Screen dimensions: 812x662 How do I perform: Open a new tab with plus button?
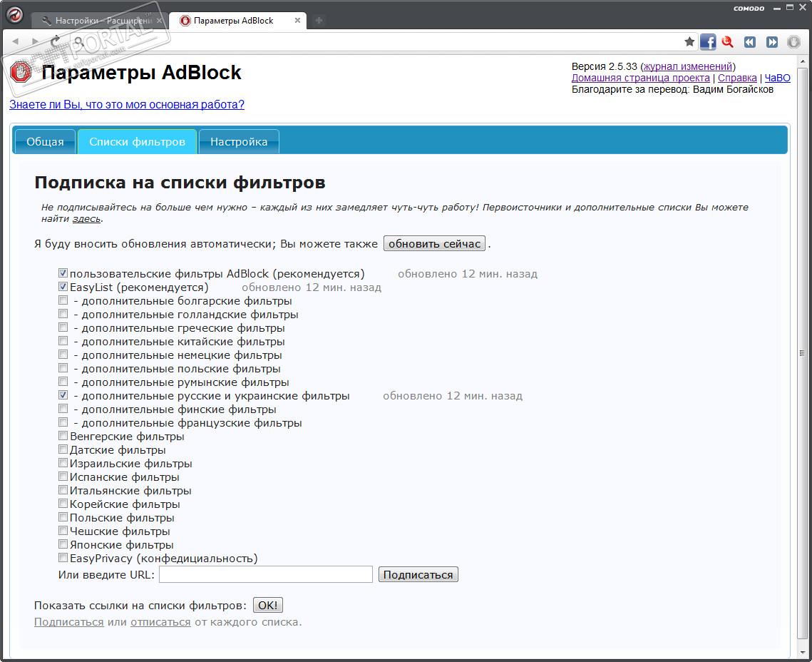[x=319, y=20]
